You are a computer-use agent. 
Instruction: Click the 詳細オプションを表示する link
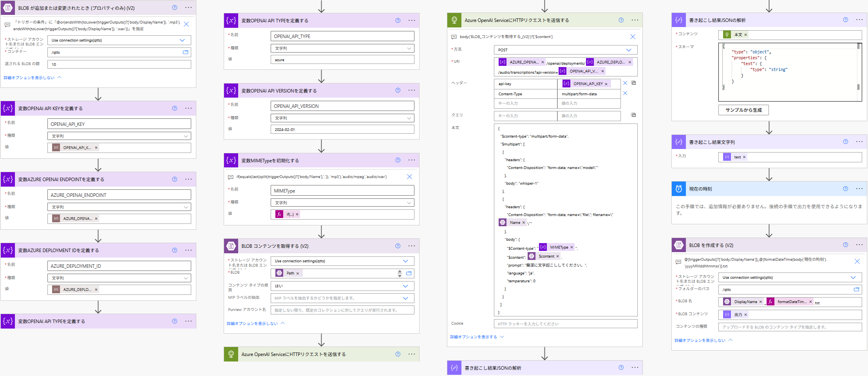(473, 337)
